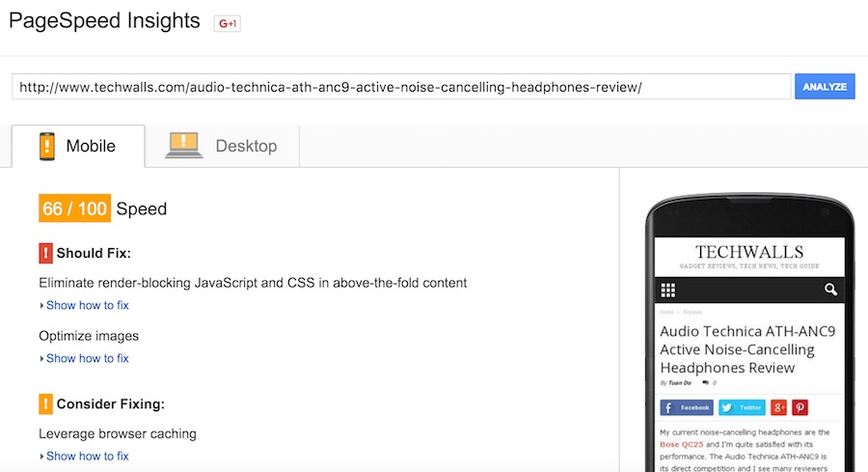Image resolution: width=868 pixels, height=472 pixels.
Task: Click the article title in phone preview
Action: (747, 349)
